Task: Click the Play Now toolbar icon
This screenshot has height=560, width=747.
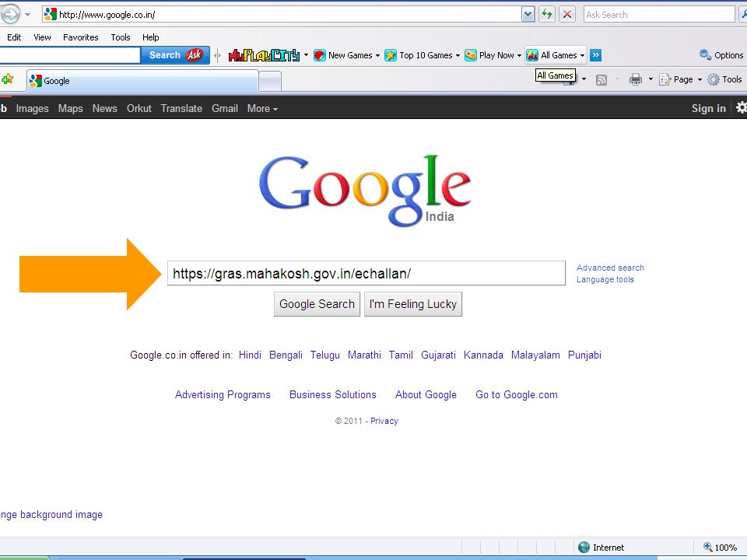Action: click(x=471, y=55)
